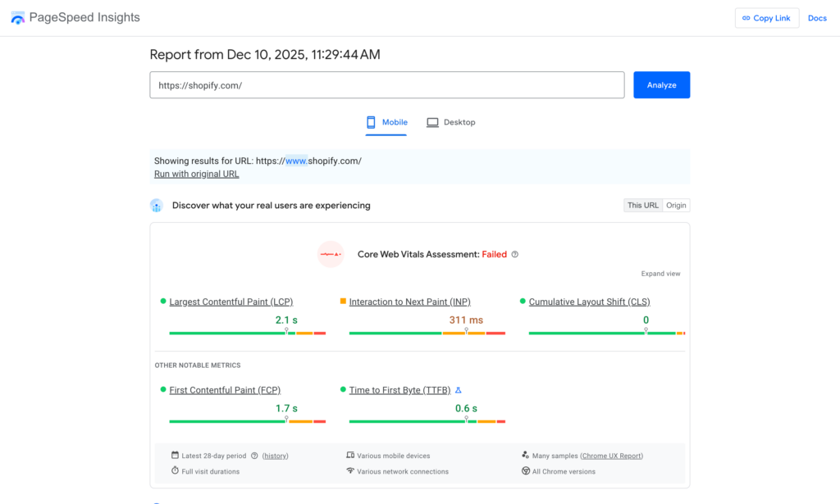Click the TTFB distribution bar
Viewport: 840px width, 504px height.
coord(427,421)
